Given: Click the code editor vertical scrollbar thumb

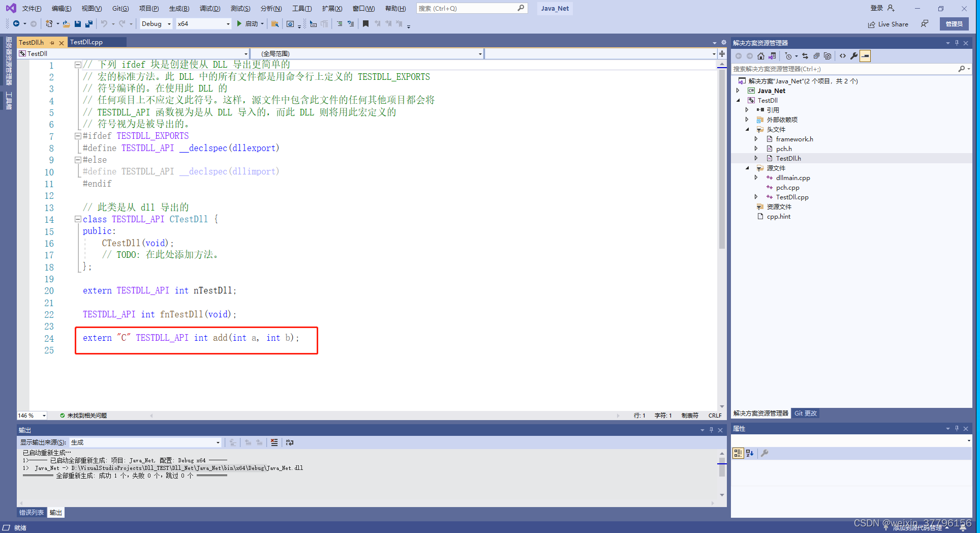Looking at the screenshot, I should [722, 159].
